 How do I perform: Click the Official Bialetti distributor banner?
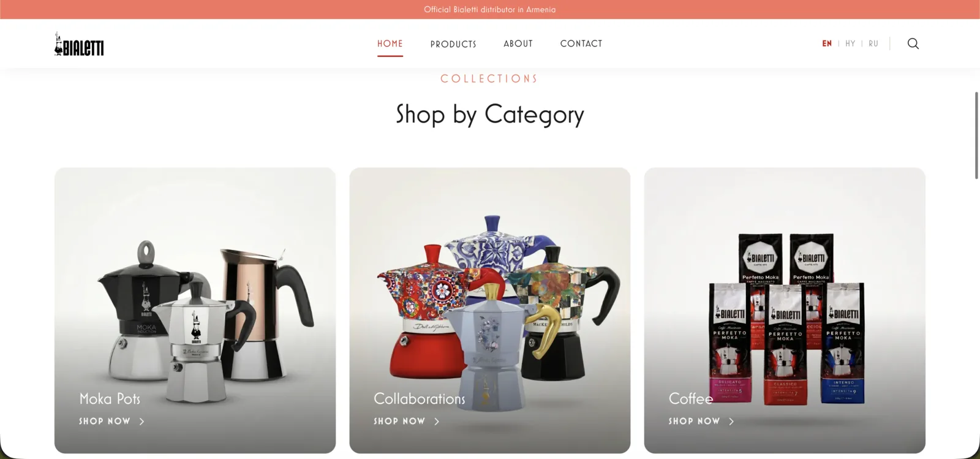tap(490, 9)
